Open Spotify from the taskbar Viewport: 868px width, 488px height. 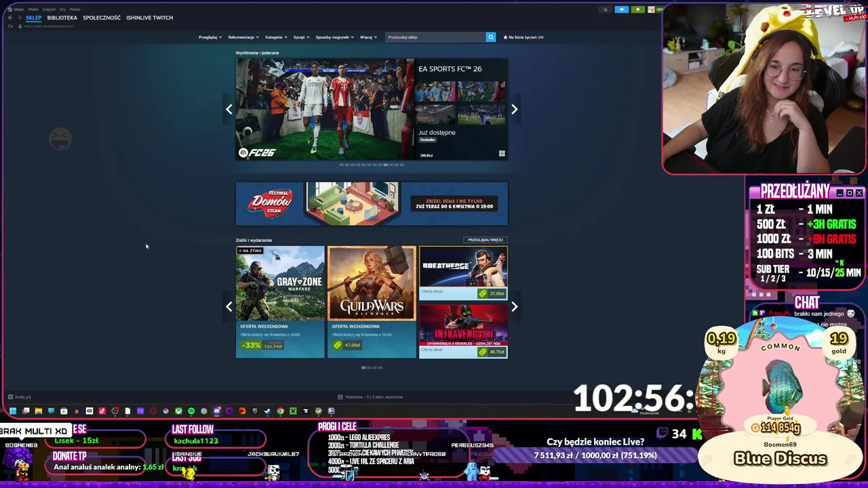point(191,411)
